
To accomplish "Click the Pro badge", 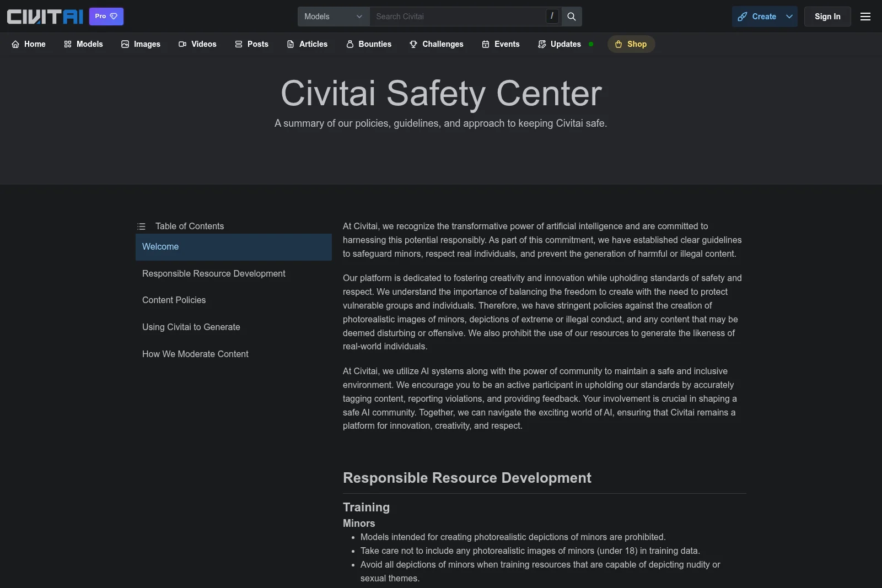I will (x=106, y=16).
